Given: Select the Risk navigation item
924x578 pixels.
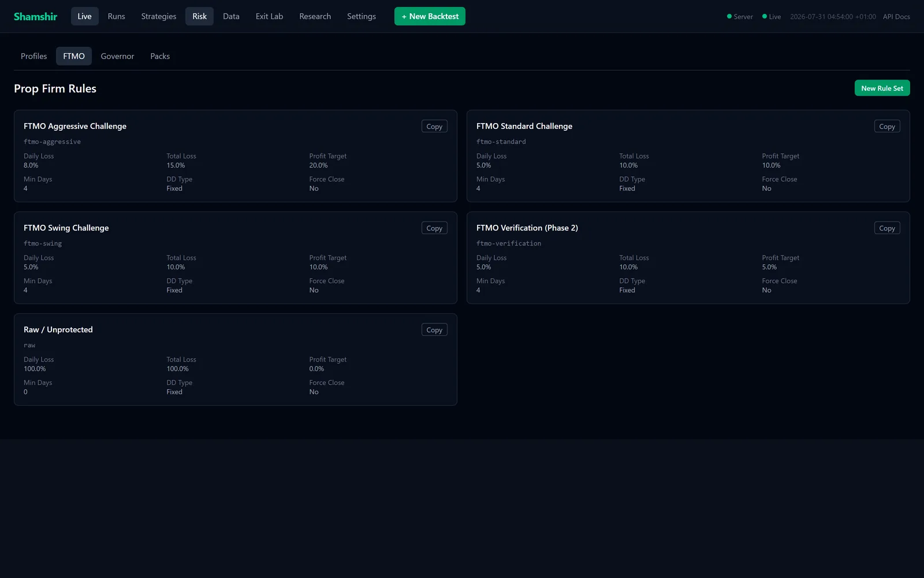Looking at the screenshot, I should (199, 16).
